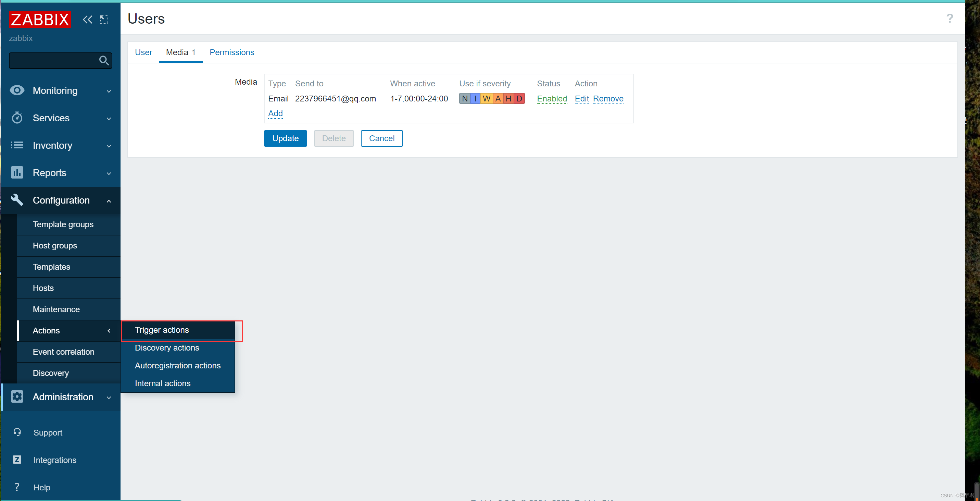Open the help question mark top right
Viewport: 980px width, 501px height.
pyautogui.click(x=950, y=18)
